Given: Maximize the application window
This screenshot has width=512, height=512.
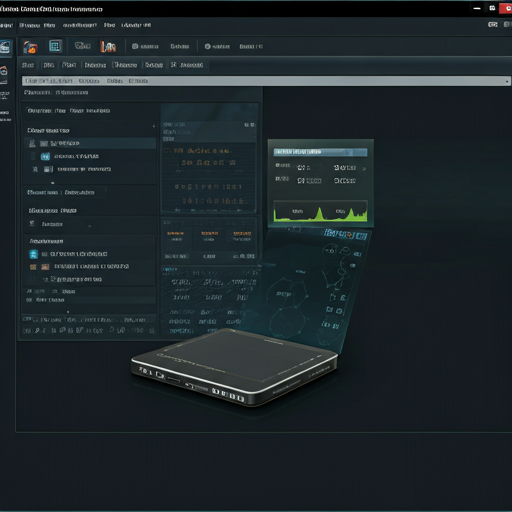Looking at the screenshot, I should click(x=492, y=8).
